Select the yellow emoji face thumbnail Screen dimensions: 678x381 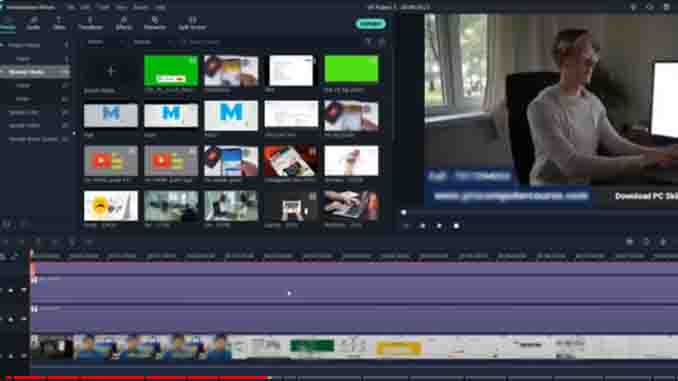pos(111,206)
